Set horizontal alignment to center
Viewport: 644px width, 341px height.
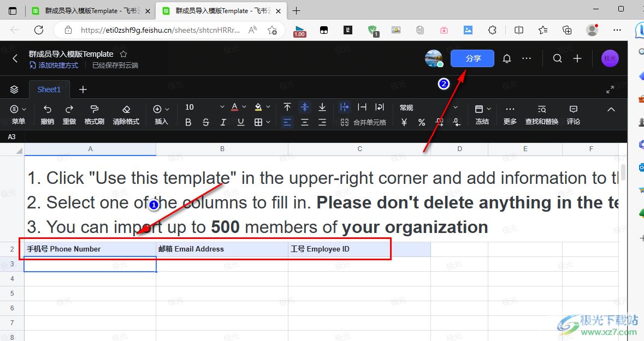tap(305, 122)
